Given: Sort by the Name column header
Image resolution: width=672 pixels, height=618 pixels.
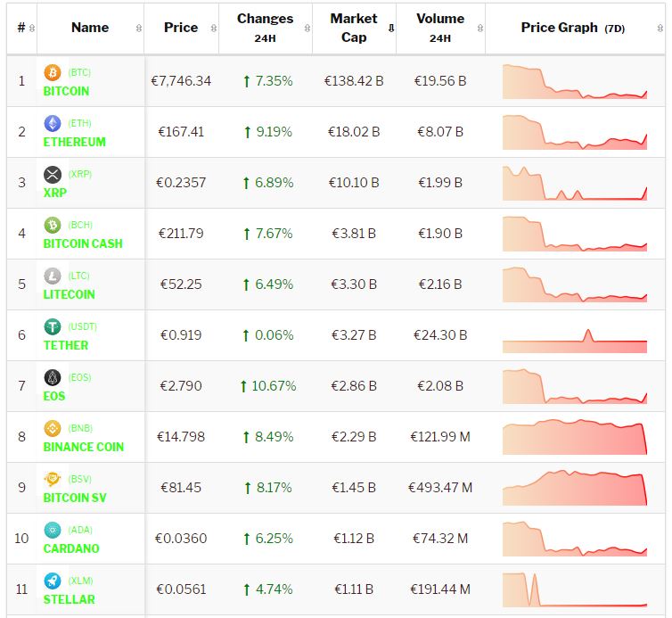Looking at the screenshot, I should coord(90,28).
